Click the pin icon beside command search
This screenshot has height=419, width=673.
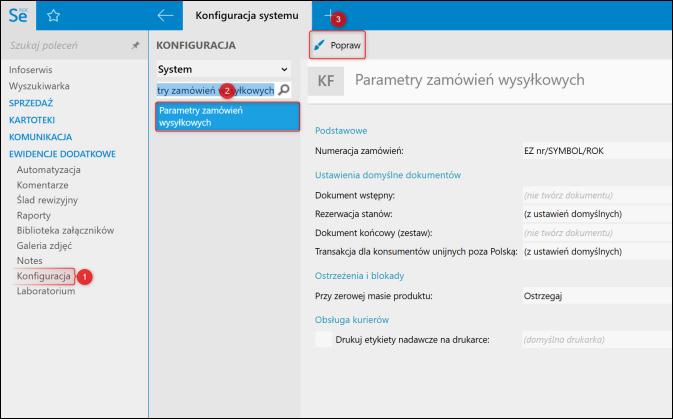click(135, 46)
